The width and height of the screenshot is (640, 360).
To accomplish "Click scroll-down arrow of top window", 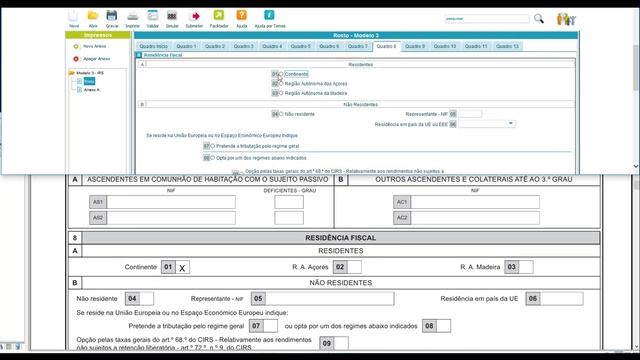I will coord(636,167).
